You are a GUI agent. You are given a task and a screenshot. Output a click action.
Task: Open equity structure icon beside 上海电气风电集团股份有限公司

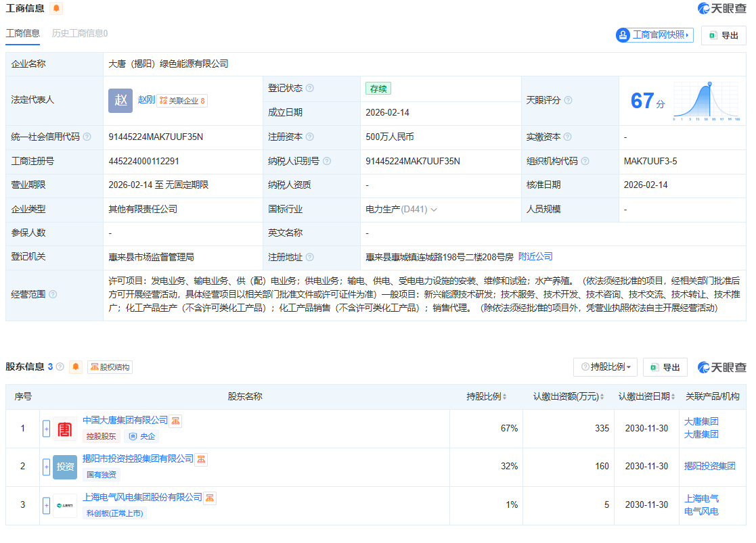coord(210,498)
